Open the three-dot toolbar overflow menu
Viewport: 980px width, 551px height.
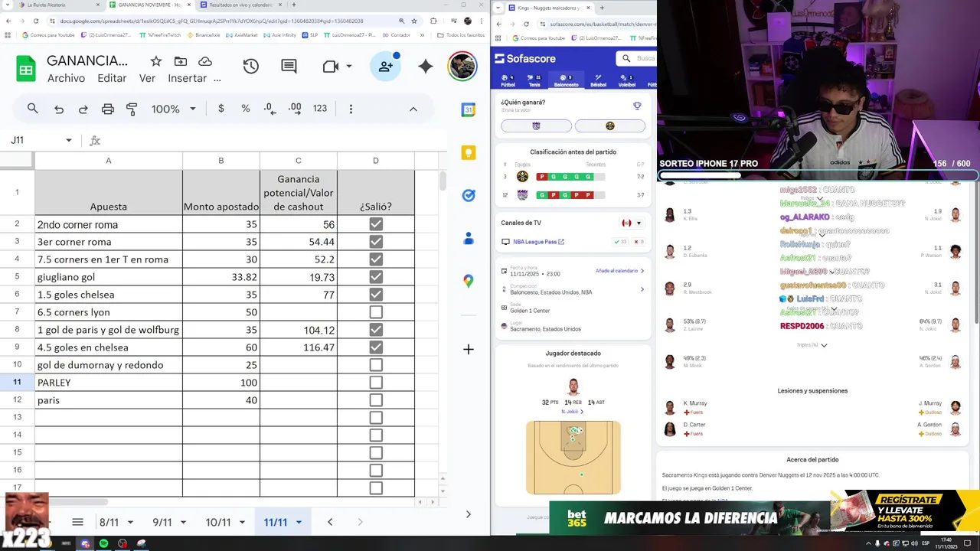(x=351, y=109)
